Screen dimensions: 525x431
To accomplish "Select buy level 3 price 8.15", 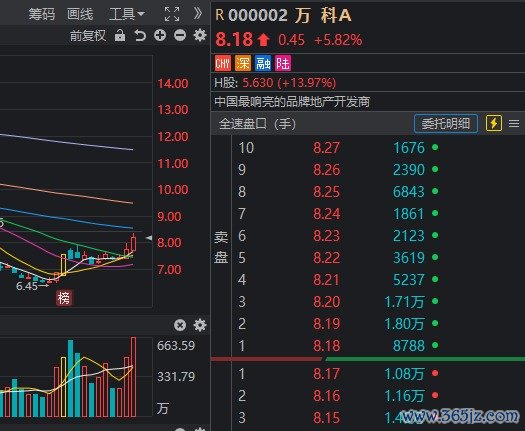I will (x=326, y=418).
